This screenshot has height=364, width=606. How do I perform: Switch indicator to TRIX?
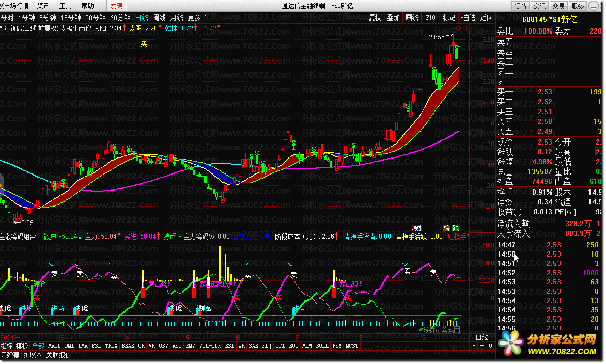(111, 346)
